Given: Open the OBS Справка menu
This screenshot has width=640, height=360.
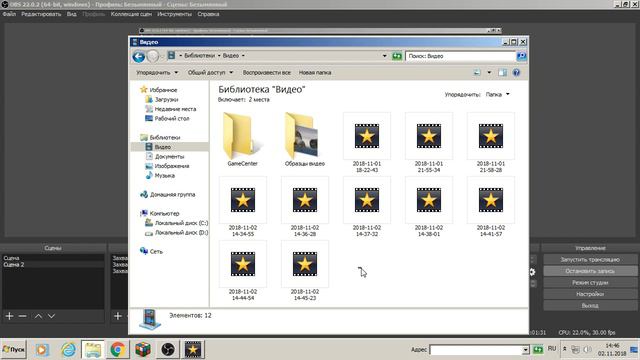Looking at the screenshot, I should pyautogui.click(x=208, y=14).
